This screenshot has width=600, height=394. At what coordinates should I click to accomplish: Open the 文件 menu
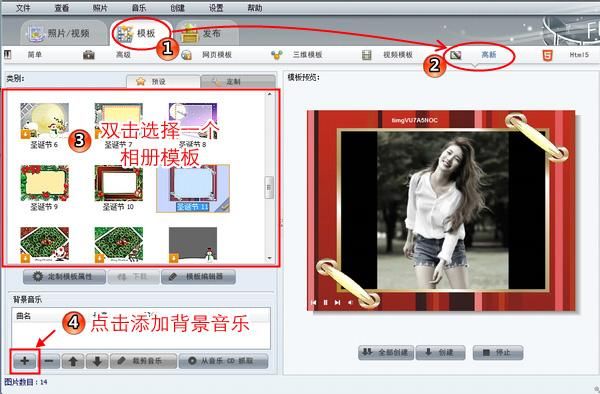pyautogui.click(x=23, y=8)
